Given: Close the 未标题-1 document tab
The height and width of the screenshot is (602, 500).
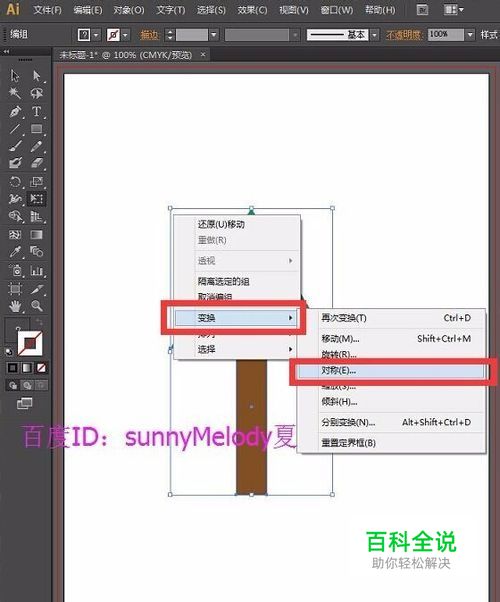Looking at the screenshot, I should (203, 55).
